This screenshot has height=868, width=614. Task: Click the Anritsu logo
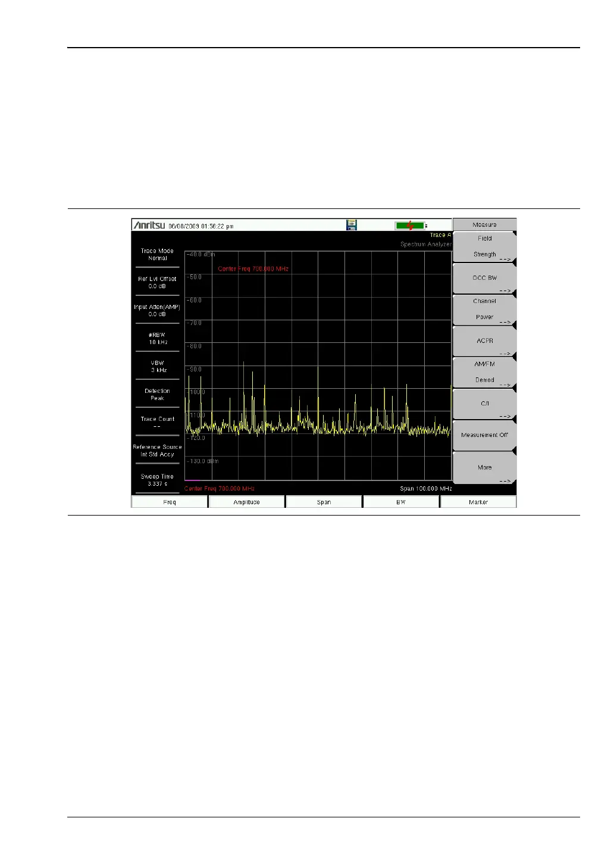(x=149, y=225)
